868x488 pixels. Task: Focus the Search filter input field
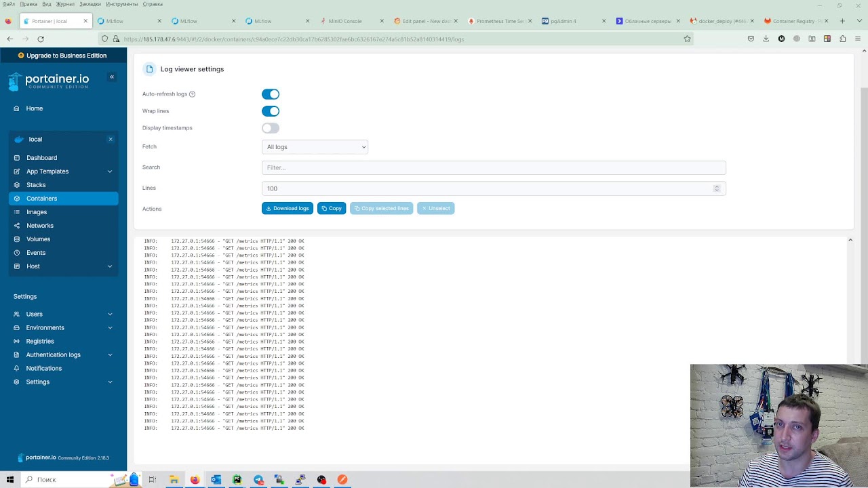pyautogui.click(x=494, y=167)
